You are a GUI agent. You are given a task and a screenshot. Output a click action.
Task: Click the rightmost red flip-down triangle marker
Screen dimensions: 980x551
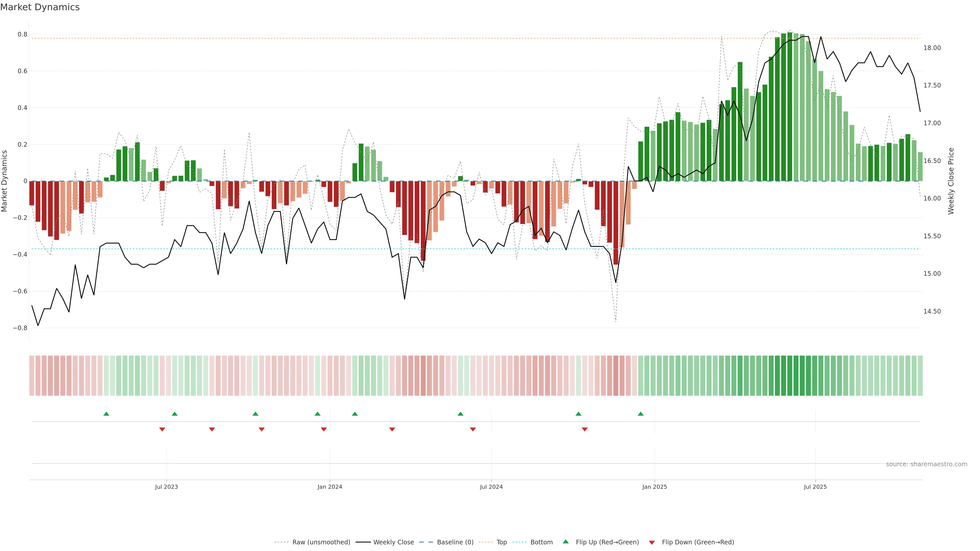585,429
